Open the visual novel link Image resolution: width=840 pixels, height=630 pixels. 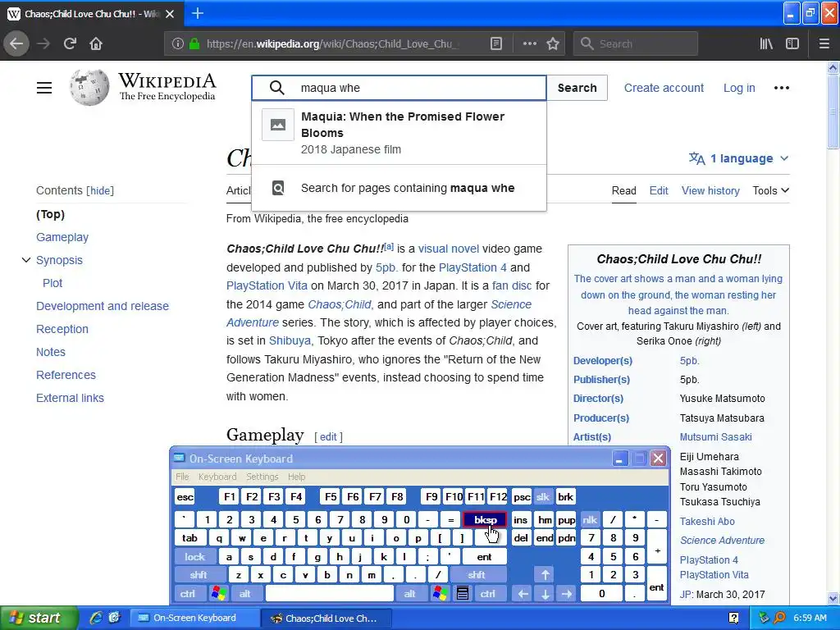point(449,249)
